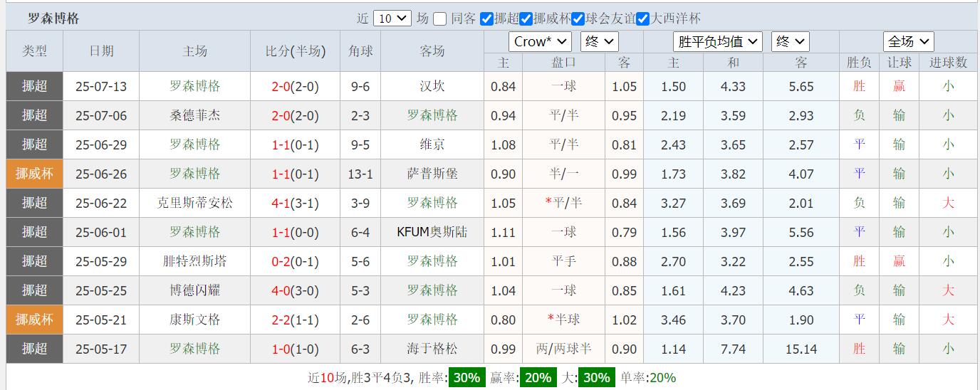Open the recent matches count dropdown
Screen dimensions: 980x390
click(392, 19)
